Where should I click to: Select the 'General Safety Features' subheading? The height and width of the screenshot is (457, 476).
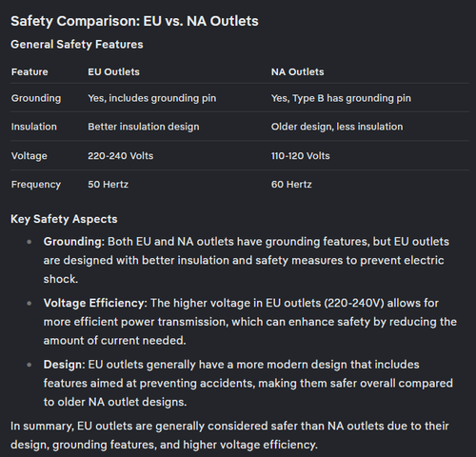77,45
